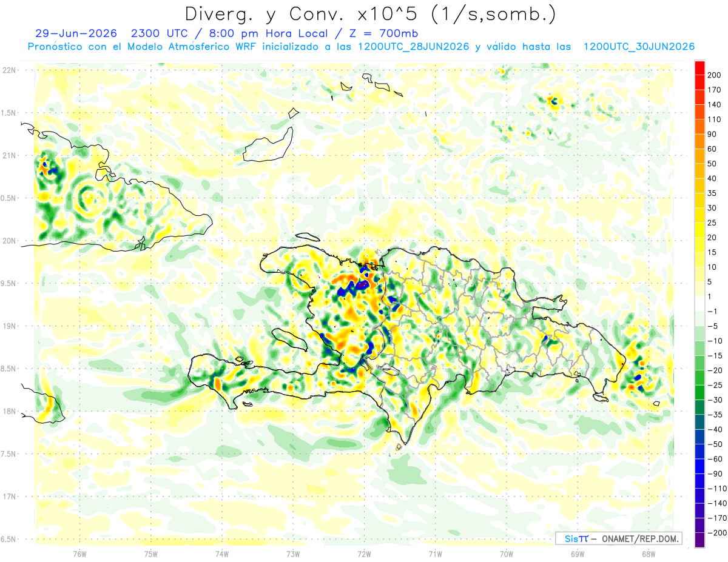Click the 71W longitude label
Screen dimensions: 728x562
click(435, 554)
